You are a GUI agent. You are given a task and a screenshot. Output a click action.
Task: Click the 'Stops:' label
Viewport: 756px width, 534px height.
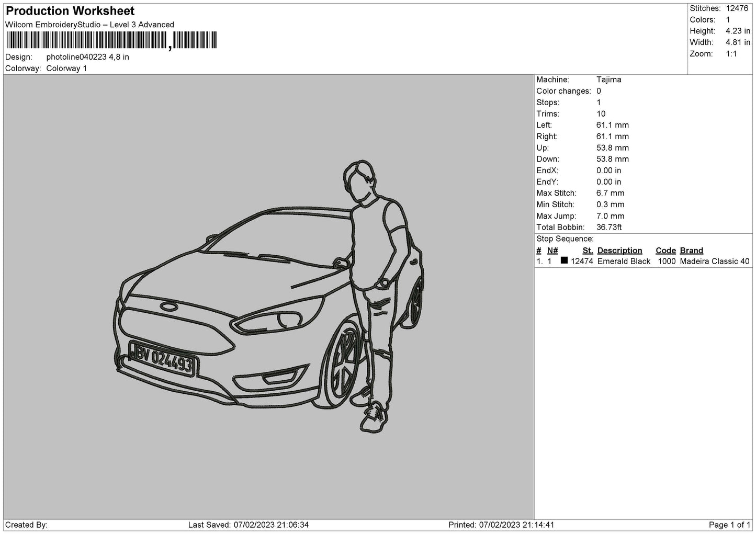point(548,103)
